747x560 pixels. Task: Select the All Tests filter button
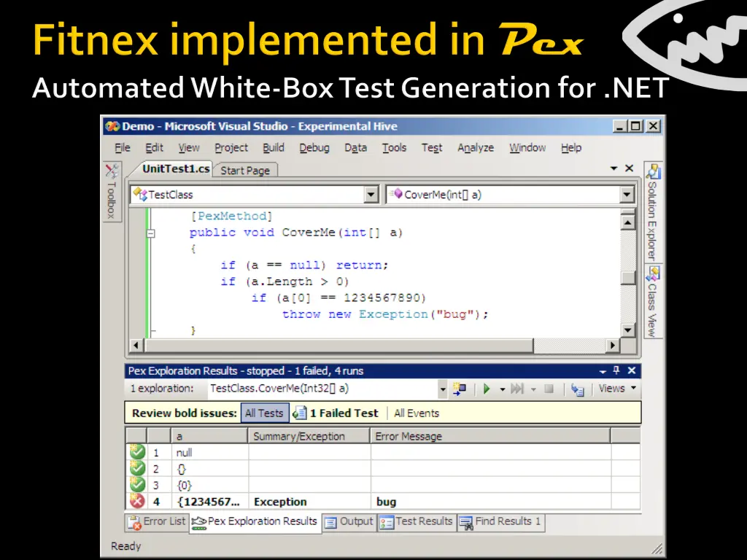pos(264,413)
